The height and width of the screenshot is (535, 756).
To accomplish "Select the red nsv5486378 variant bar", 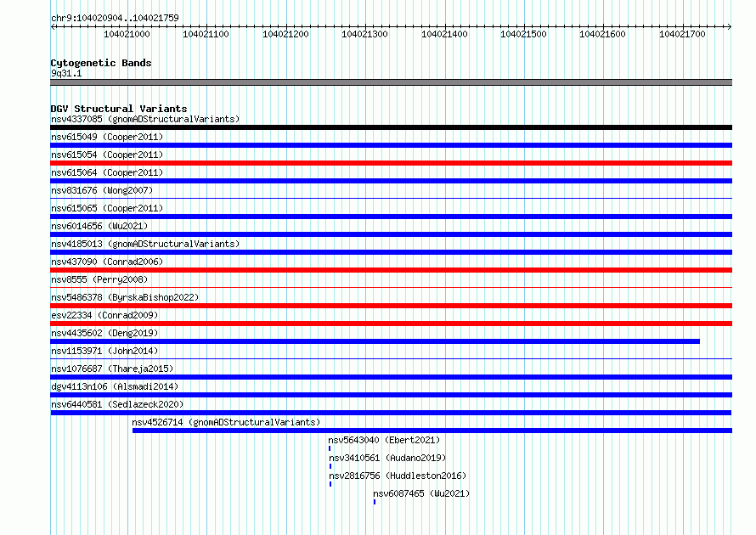I will tap(391, 306).
